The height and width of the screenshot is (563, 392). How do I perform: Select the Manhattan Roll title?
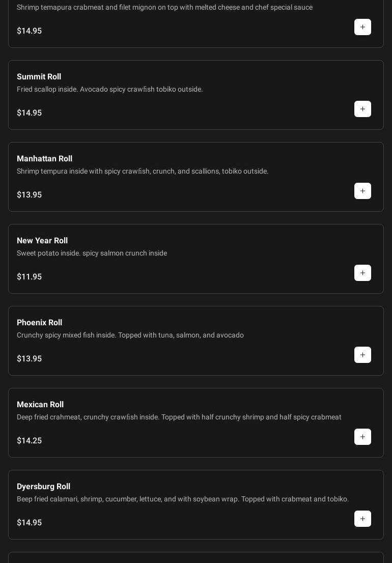(44, 159)
